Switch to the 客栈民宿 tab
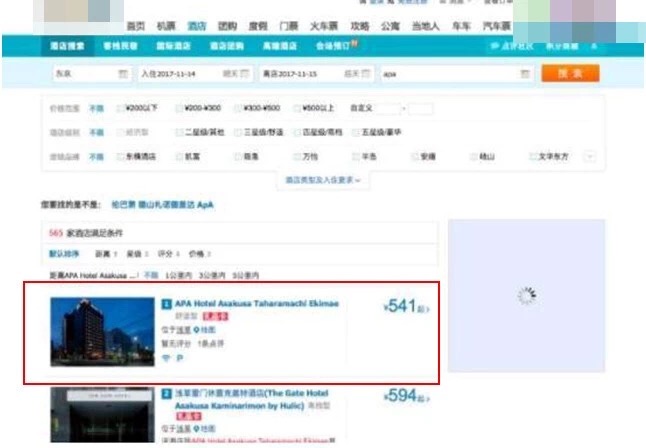This screenshot has height=448, width=646. (120, 46)
